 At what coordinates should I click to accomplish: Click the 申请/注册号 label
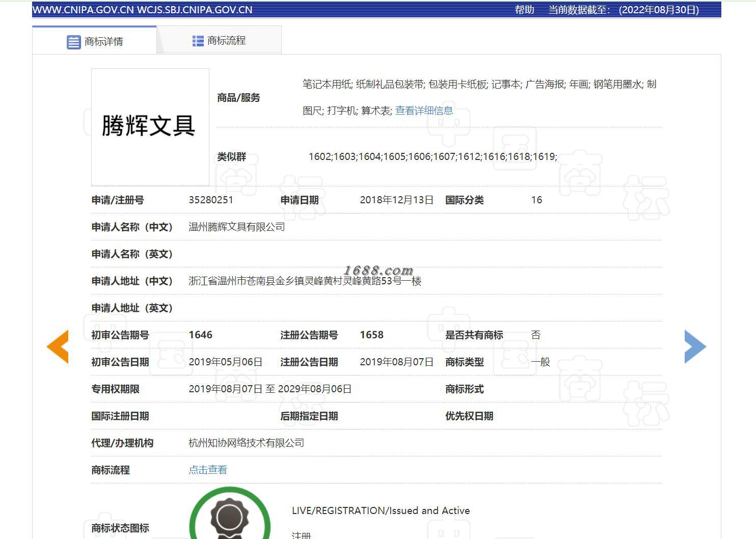pos(118,200)
